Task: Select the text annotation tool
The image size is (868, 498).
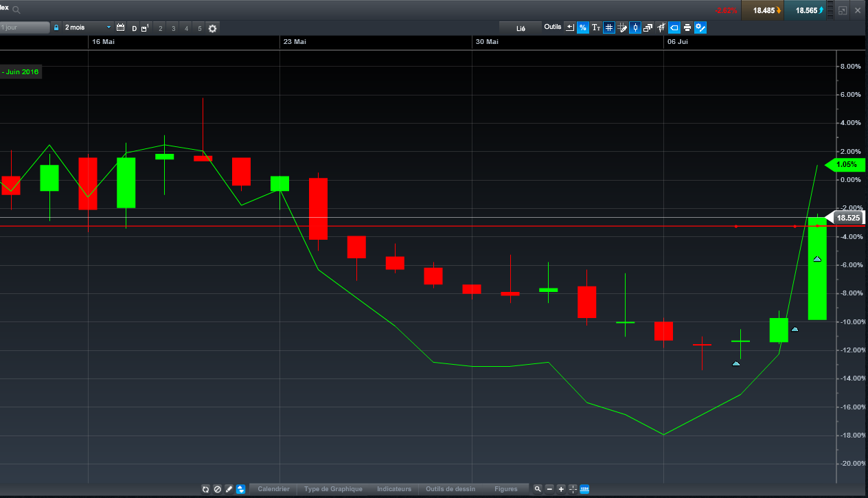Action: coord(596,27)
